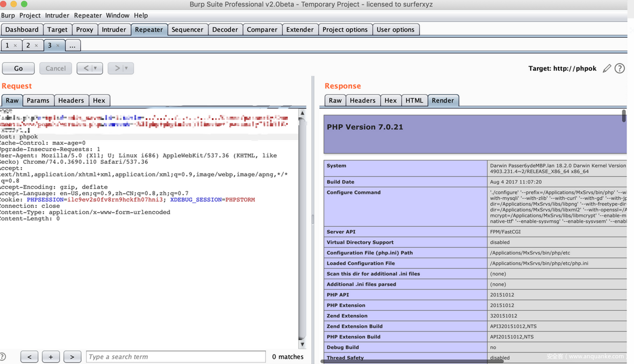Image resolution: width=634 pixels, height=364 pixels.
Task: Switch to the Sequencer tab
Action: tap(187, 29)
